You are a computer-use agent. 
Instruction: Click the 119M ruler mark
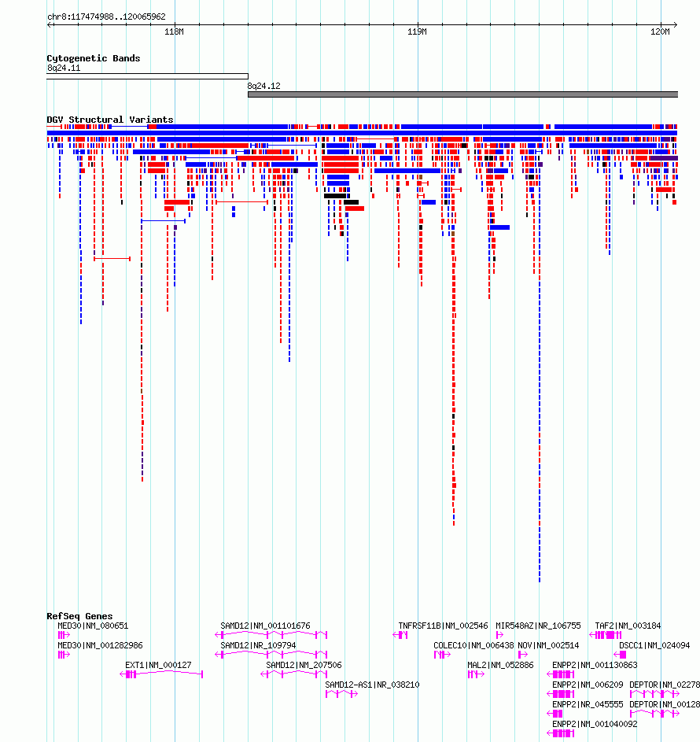417,31
